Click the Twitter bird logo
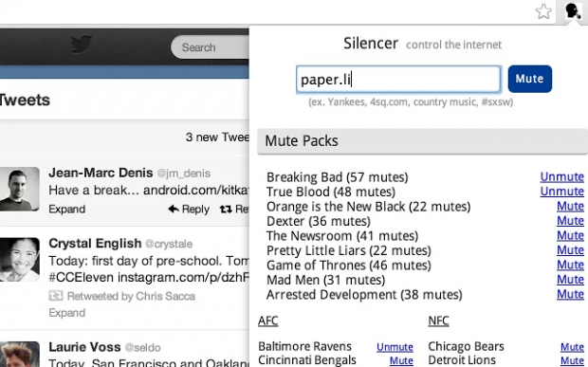The width and height of the screenshot is (588, 367). (82, 45)
